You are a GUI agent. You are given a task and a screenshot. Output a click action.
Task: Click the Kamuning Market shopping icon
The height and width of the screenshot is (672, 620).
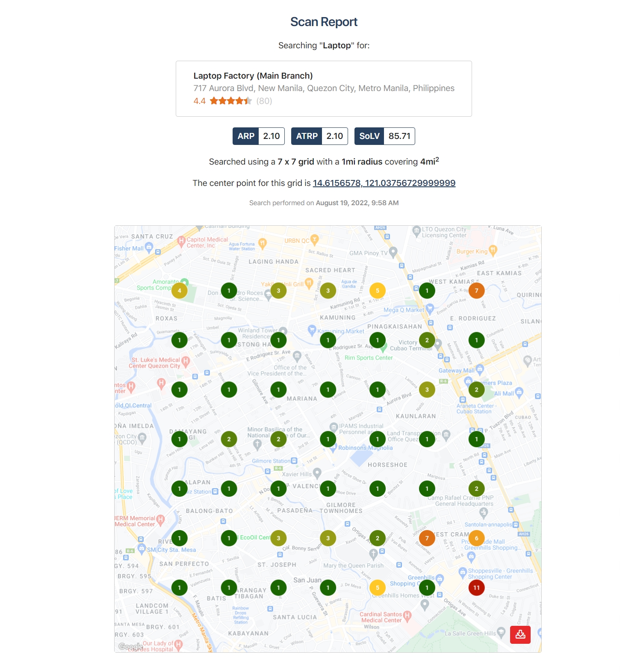click(x=312, y=330)
